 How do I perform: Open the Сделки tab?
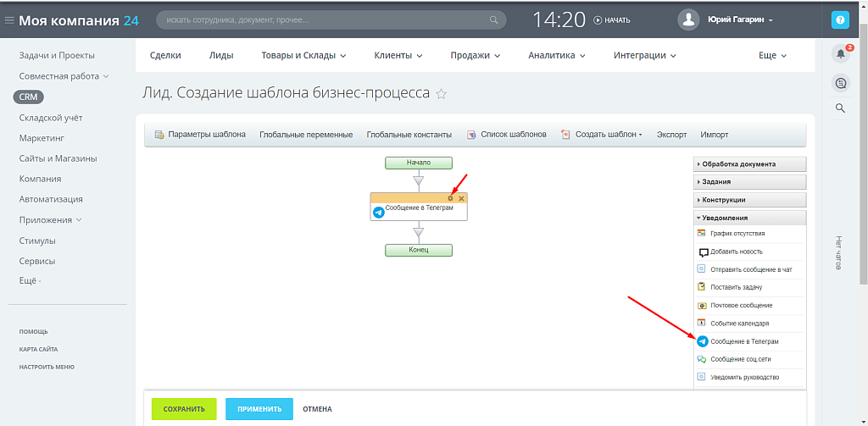(165, 55)
